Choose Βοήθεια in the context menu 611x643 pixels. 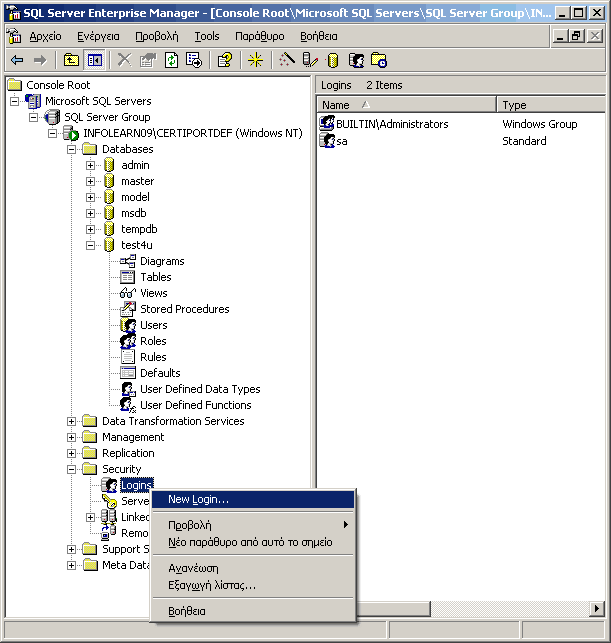[x=253, y=611]
